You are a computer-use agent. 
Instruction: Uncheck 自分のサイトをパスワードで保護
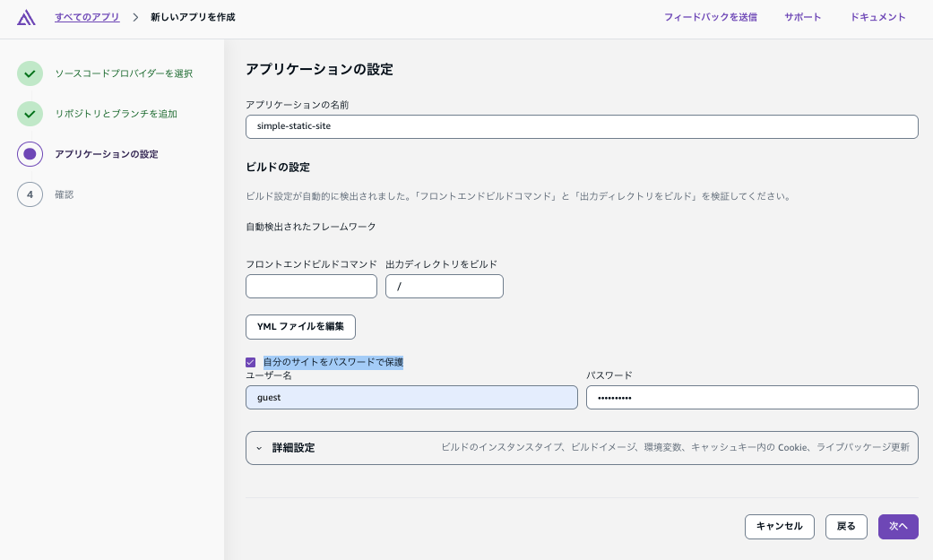click(251, 362)
